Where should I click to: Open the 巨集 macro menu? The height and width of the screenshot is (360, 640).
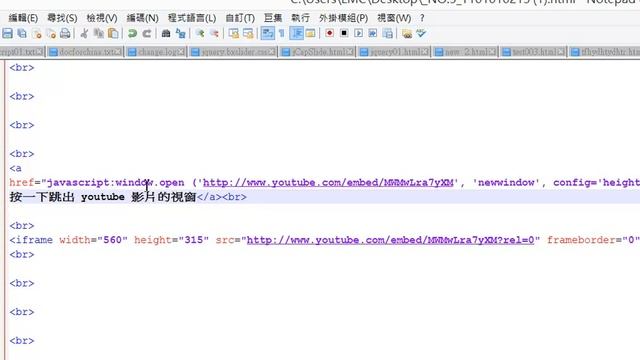[x=273, y=18]
